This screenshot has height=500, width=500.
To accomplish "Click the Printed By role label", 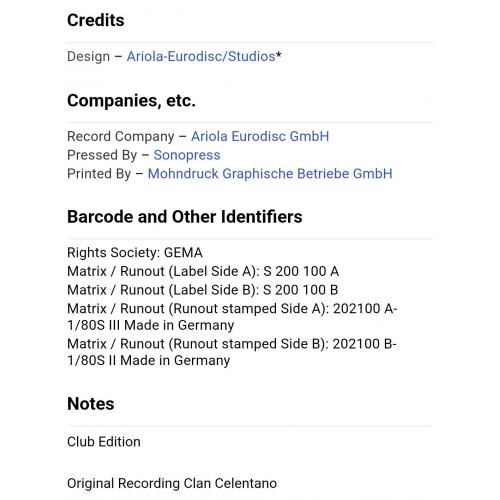I will (x=99, y=174).
